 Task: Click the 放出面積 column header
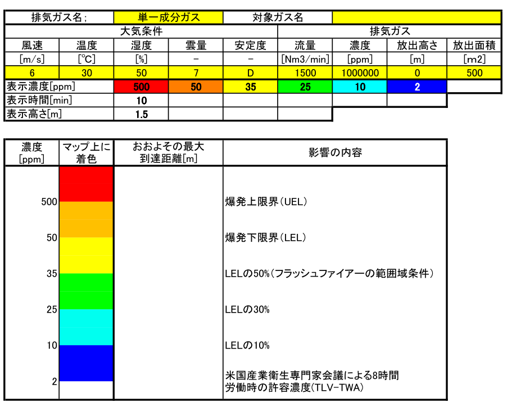(x=474, y=45)
